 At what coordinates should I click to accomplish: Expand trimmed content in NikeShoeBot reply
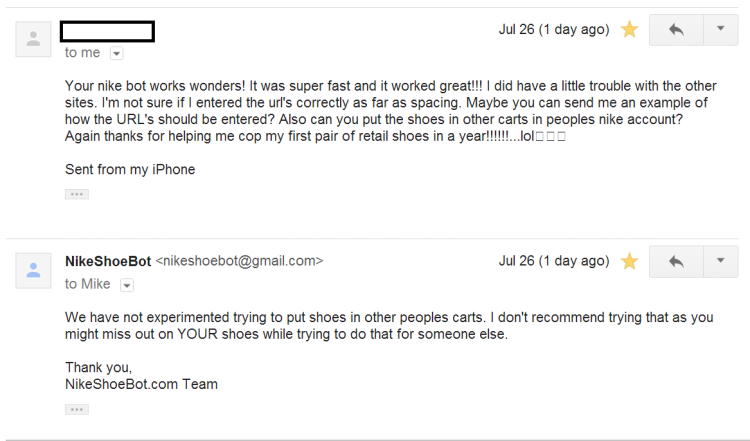click(x=77, y=409)
